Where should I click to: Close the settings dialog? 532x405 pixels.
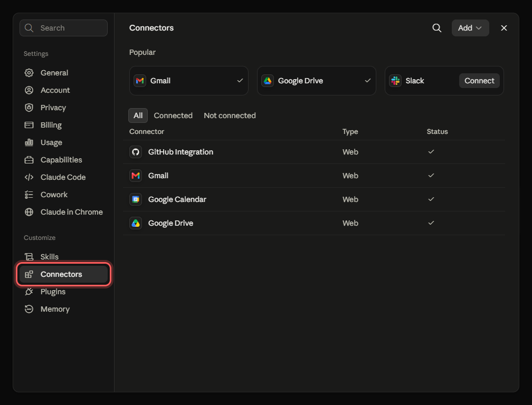pyautogui.click(x=504, y=28)
